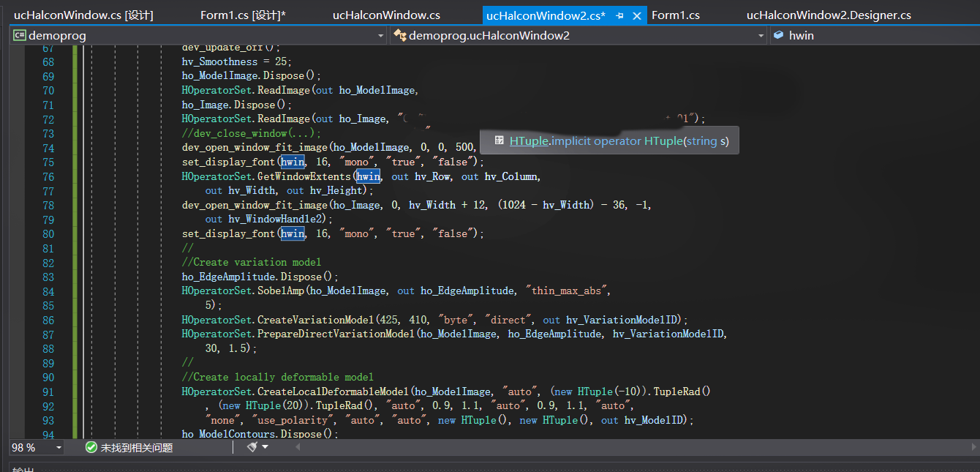Click the 未找到相关问题 status text
This screenshot has width=980, height=472.
137,447
